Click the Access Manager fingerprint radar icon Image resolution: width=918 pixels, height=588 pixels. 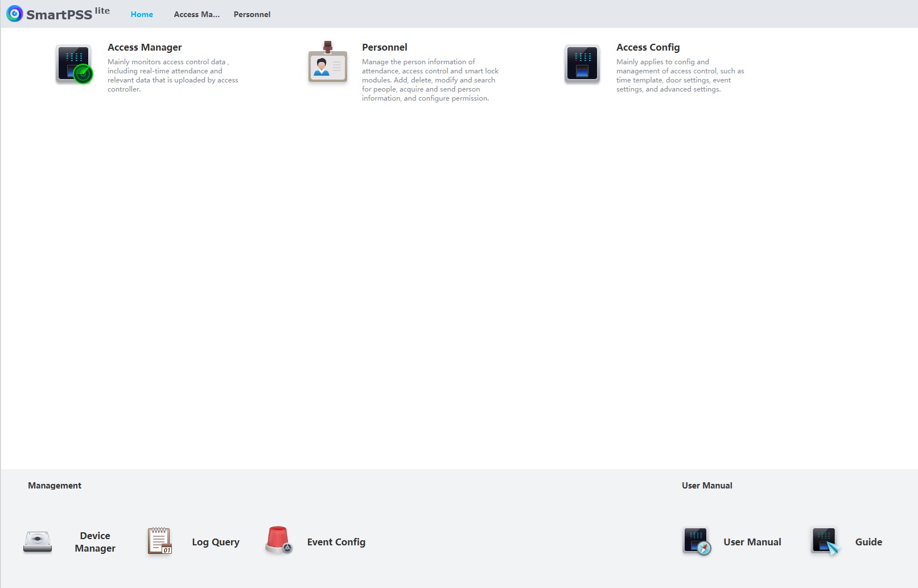tap(74, 65)
